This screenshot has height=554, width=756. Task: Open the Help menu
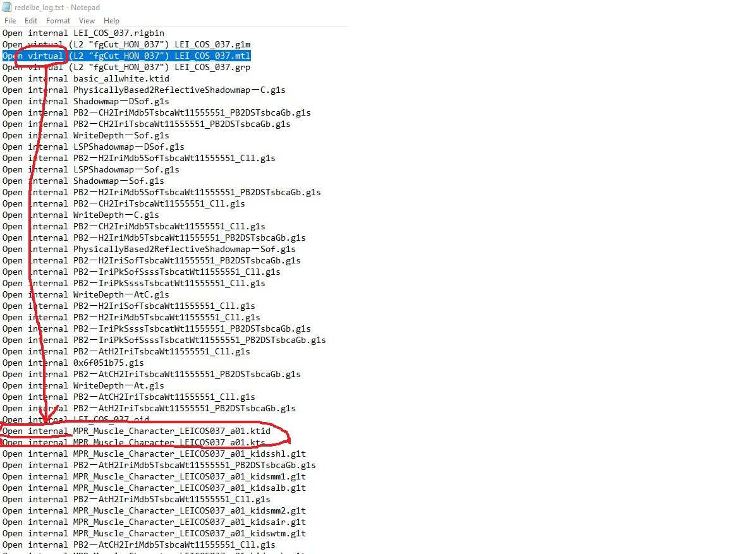tap(111, 20)
